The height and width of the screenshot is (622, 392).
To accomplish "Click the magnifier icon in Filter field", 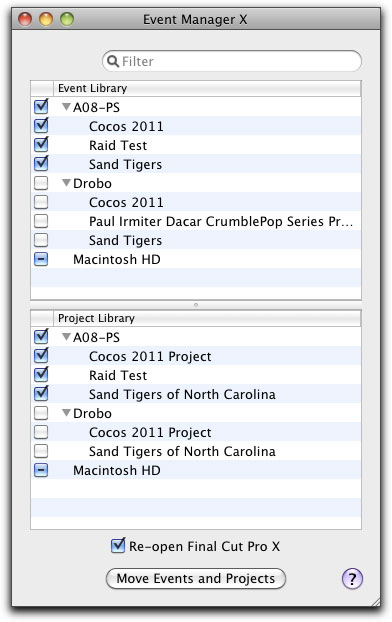I will coord(113,61).
